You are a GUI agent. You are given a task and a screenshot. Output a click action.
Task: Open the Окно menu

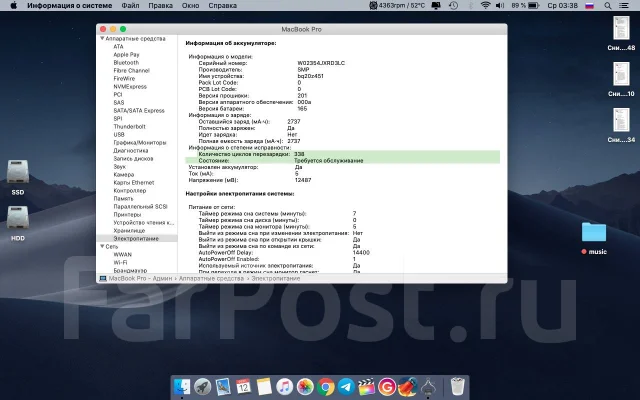(190, 5)
